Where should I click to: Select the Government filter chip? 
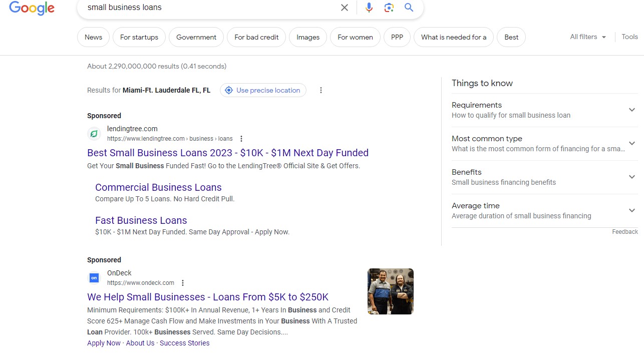tap(196, 37)
